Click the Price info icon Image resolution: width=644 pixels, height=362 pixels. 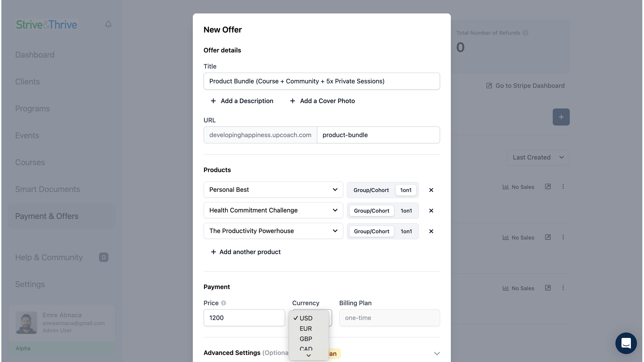[223, 303]
